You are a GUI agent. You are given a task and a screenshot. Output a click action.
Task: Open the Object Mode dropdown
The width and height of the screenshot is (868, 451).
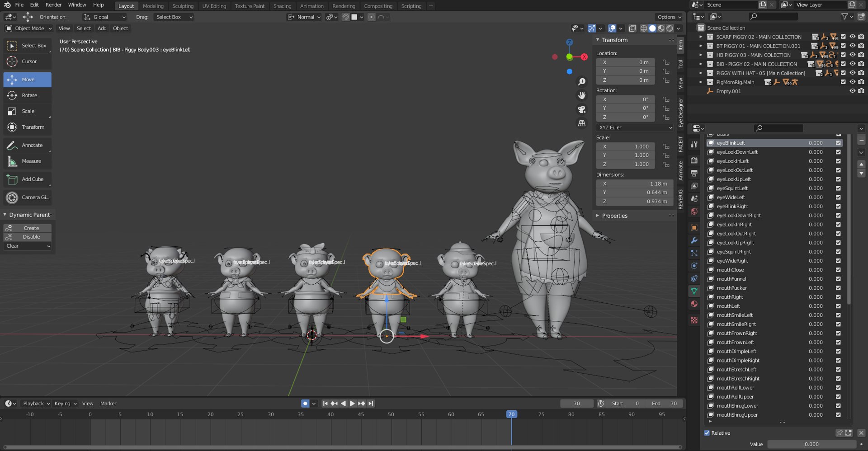coord(28,28)
